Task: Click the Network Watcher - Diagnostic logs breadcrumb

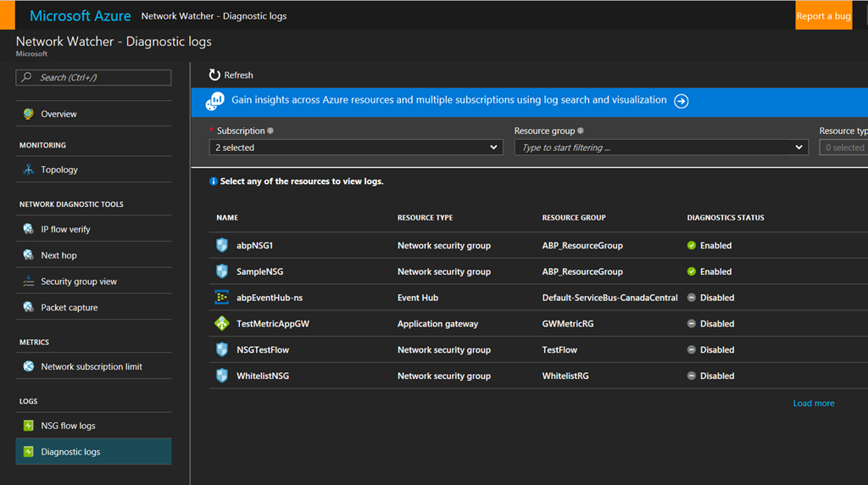Action: pyautogui.click(x=214, y=16)
